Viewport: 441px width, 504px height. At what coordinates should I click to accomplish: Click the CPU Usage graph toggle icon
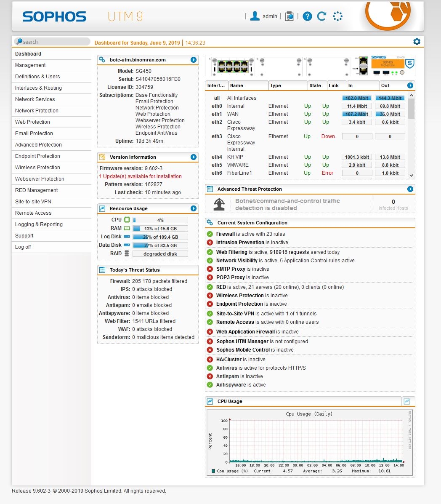406,401
